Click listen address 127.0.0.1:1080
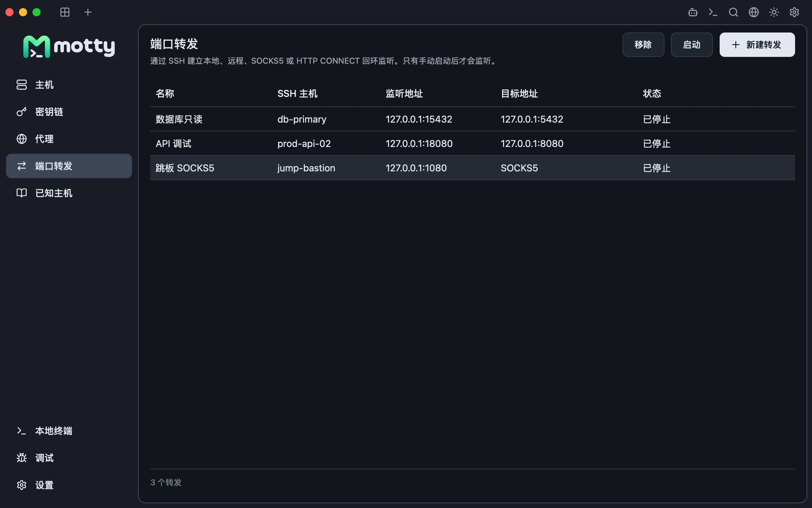This screenshot has width=812, height=508. [416, 168]
